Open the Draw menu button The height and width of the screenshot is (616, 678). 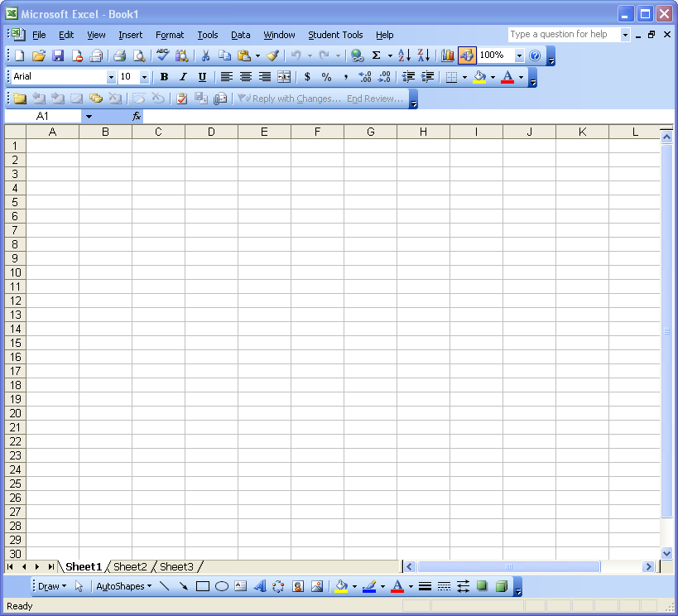(x=52, y=586)
